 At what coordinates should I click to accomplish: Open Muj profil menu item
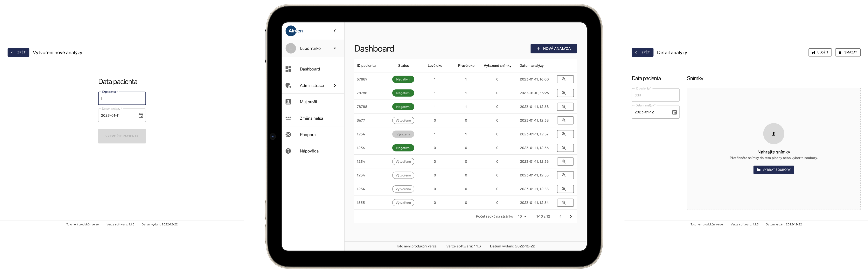tap(308, 102)
